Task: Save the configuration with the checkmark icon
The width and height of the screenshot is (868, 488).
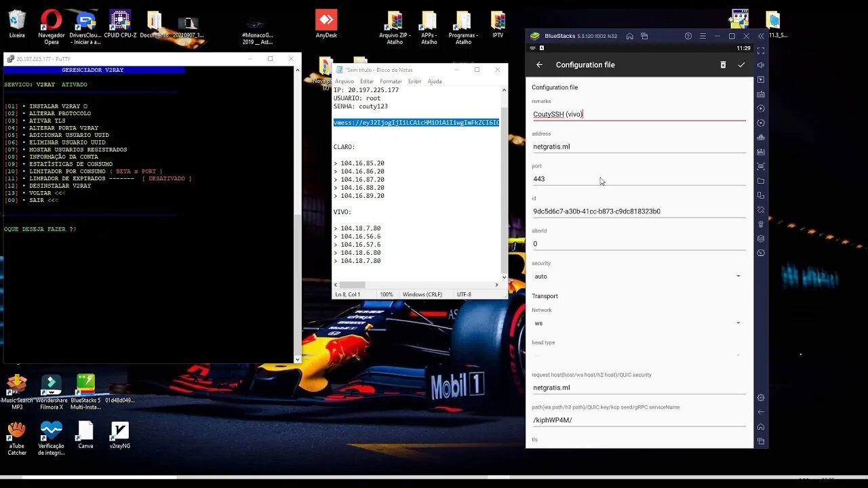Action: click(x=741, y=65)
